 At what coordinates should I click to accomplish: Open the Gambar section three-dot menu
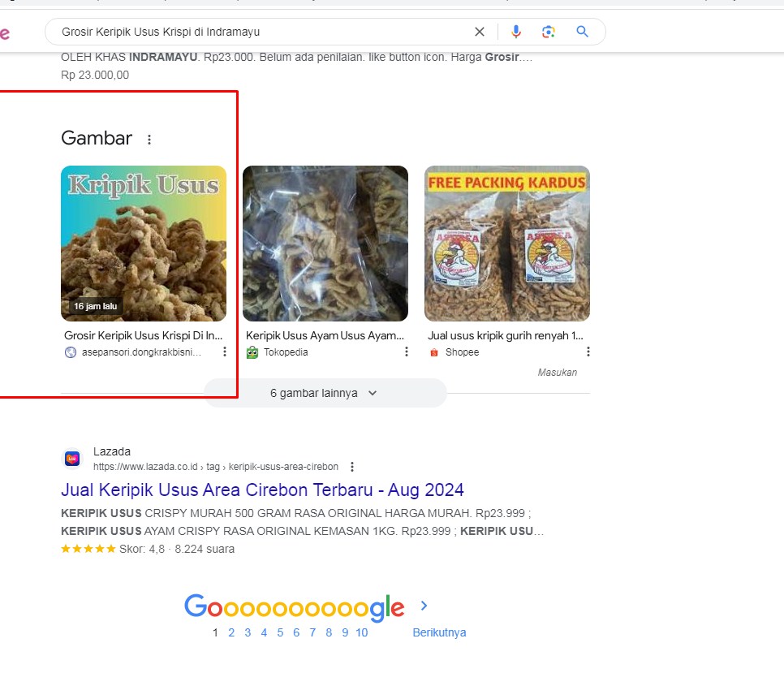coord(149,140)
